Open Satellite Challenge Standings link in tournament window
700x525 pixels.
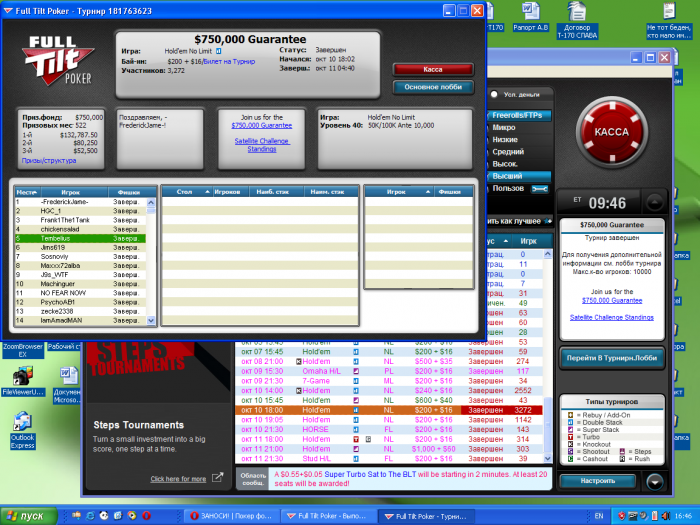tap(262, 145)
